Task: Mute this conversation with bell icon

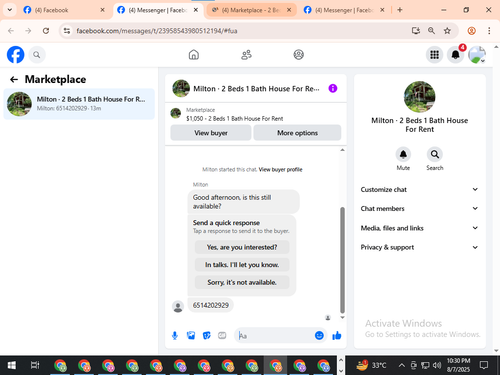Action: tap(403, 154)
